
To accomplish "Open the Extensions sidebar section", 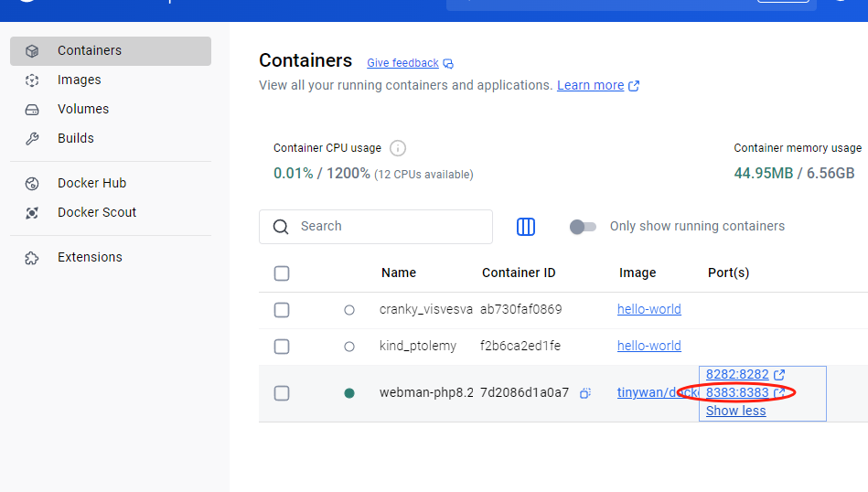I will 110,257.
